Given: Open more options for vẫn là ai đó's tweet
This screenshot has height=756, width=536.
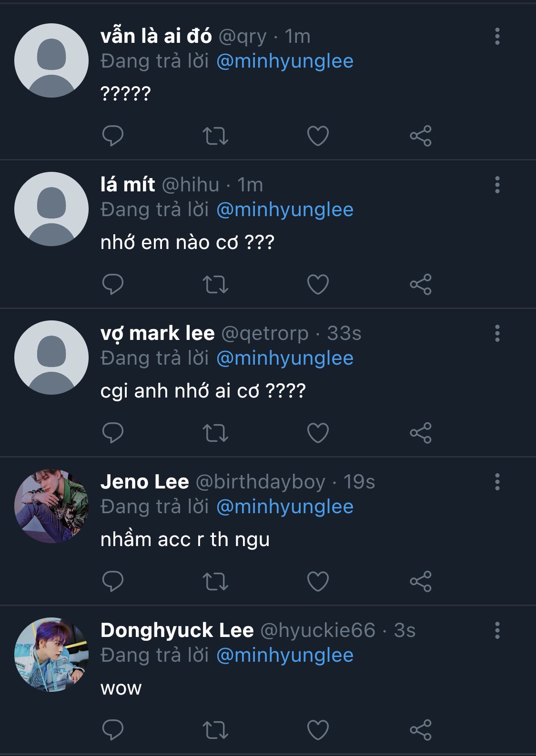Looking at the screenshot, I should coord(497,36).
